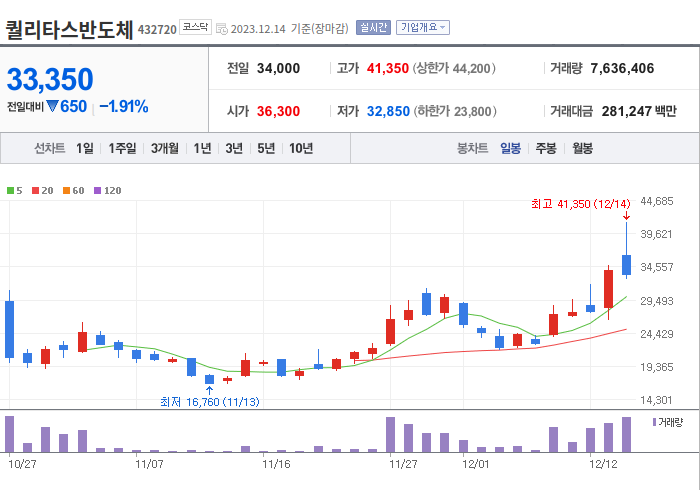The image size is (700, 490).
Task: Click the 11/07 x-axis date label
Action: click(x=149, y=464)
